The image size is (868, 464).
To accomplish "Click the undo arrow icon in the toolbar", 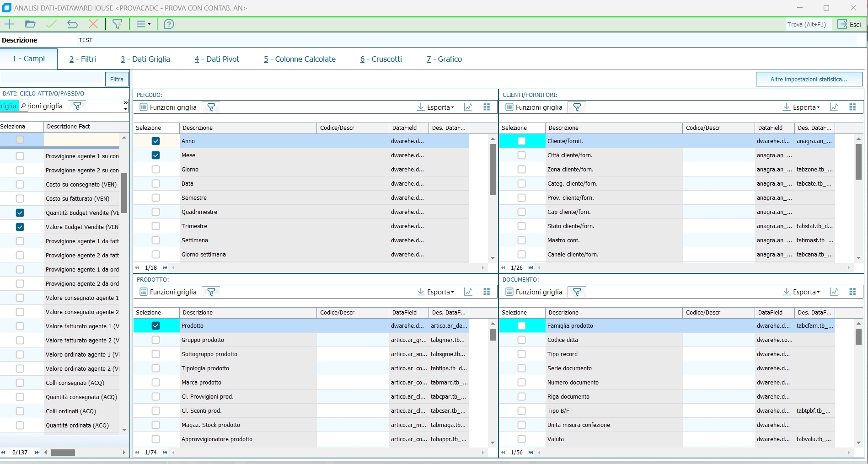I will (x=72, y=24).
